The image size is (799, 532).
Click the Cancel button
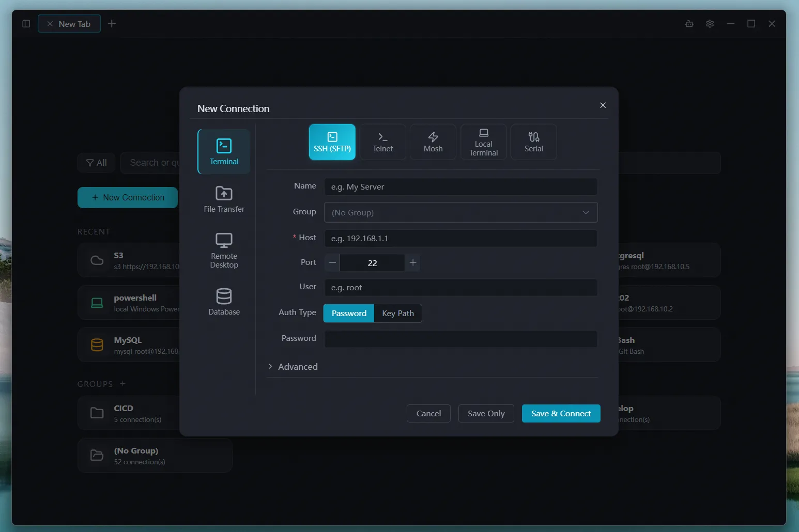pyautogui.click(x=428, y=414)
